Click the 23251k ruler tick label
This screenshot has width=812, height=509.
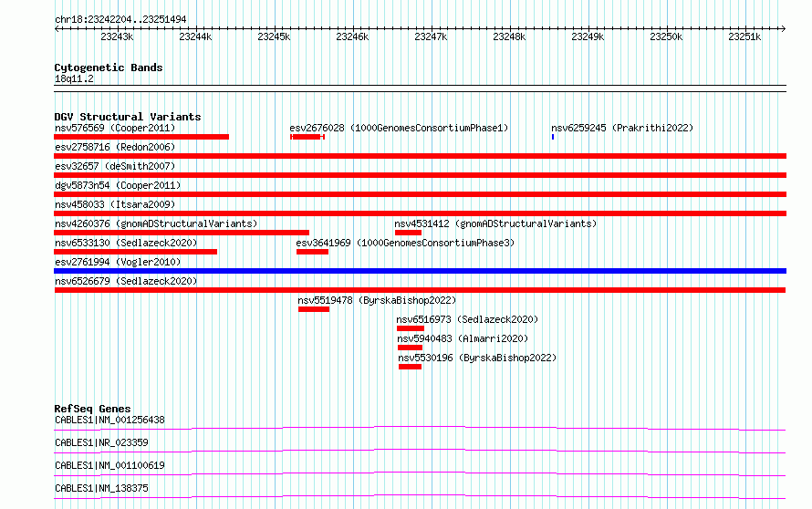(744, 36)
